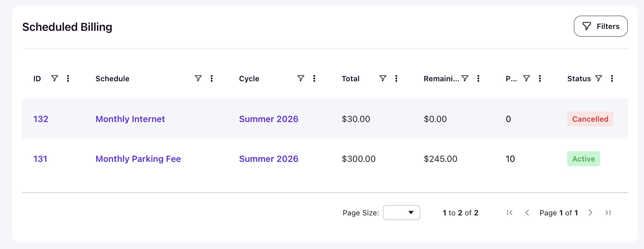644x249 pixels.
Task: Open Total column options menu
Action: (x=396, y=78)
